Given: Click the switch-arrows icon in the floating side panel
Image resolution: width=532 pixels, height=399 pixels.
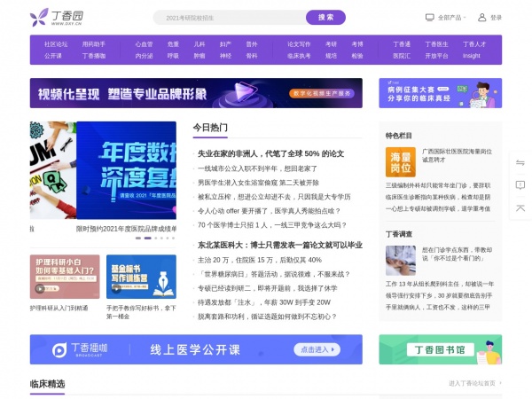Looking at the screenshot, I should pyautogui.click(x=520, y=162).
